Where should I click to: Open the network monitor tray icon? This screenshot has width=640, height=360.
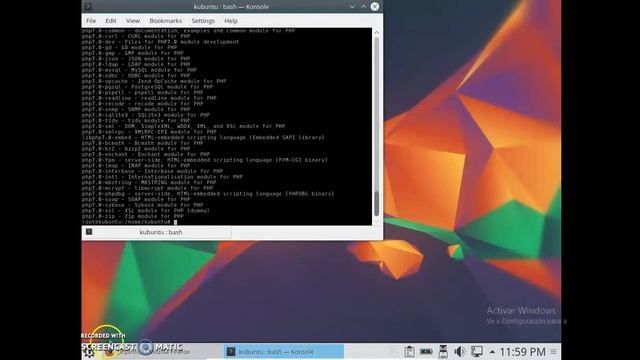click(476, 351)
